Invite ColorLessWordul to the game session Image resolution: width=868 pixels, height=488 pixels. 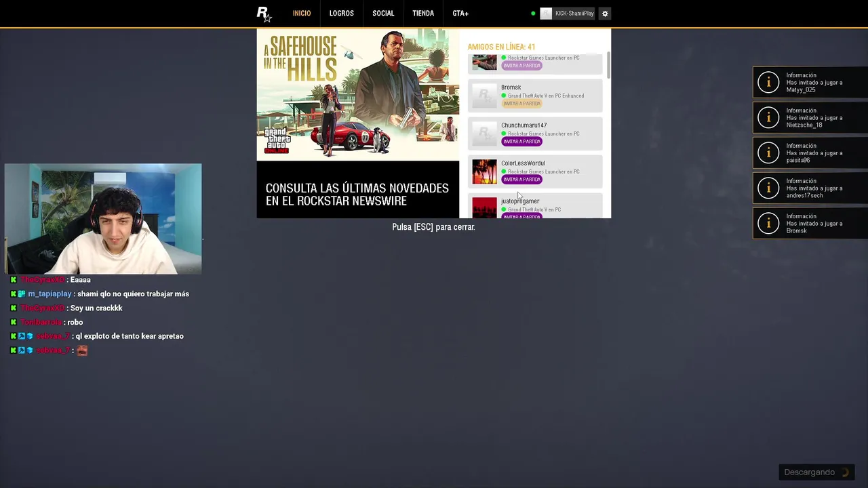521,180
